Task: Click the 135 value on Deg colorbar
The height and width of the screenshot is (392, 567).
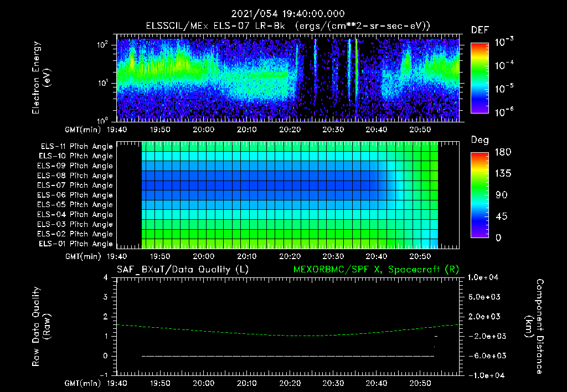Action: coord(503,173)
